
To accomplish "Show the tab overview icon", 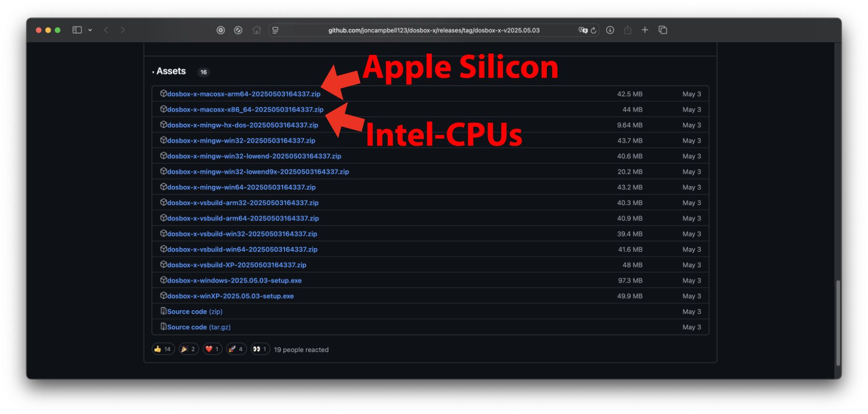I will 663,30.
